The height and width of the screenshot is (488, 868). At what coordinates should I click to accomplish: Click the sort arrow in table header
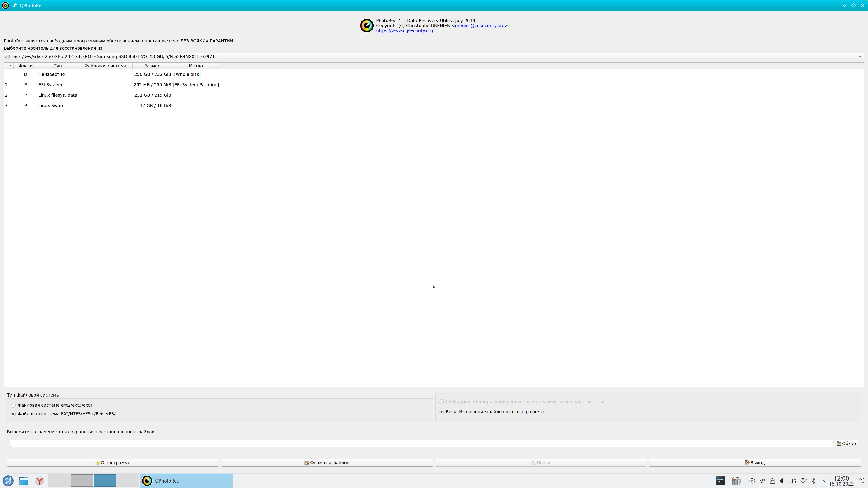[10, 65]
